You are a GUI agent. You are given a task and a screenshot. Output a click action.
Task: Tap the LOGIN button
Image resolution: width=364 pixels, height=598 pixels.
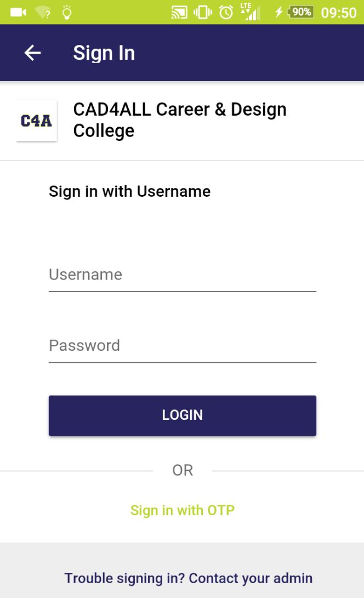pyautogui.click(x=183, y=415)
